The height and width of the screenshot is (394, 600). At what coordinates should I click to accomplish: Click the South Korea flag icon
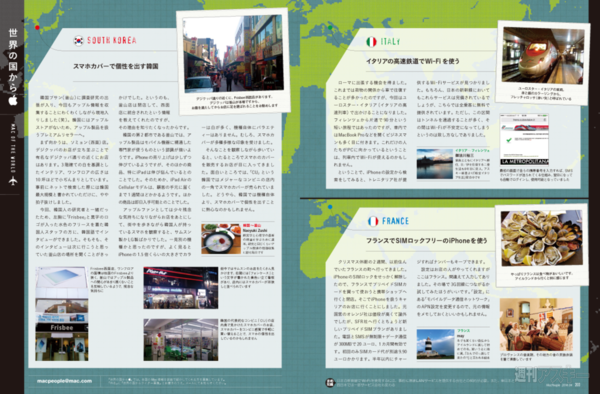(78, 41)
